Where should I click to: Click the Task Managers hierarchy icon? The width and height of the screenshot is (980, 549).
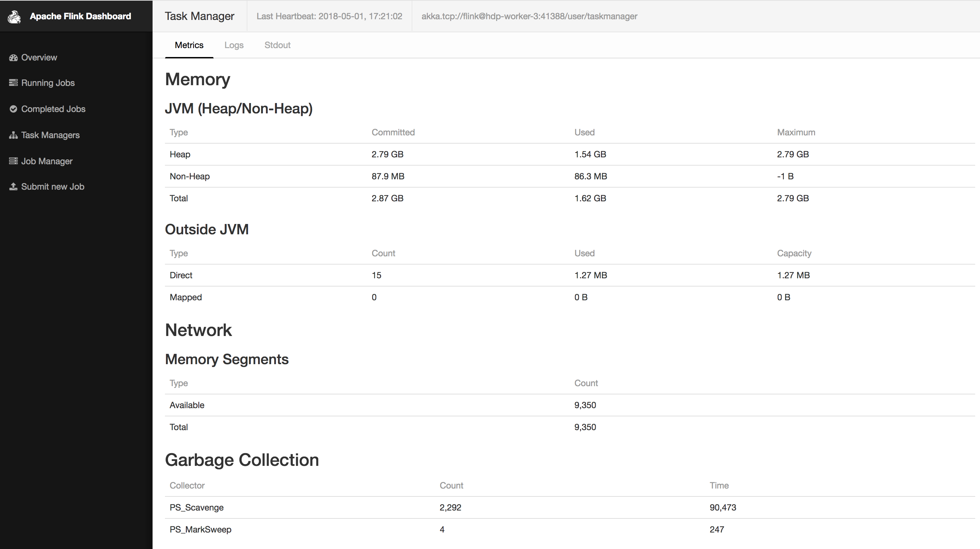(x=13, y=135)
